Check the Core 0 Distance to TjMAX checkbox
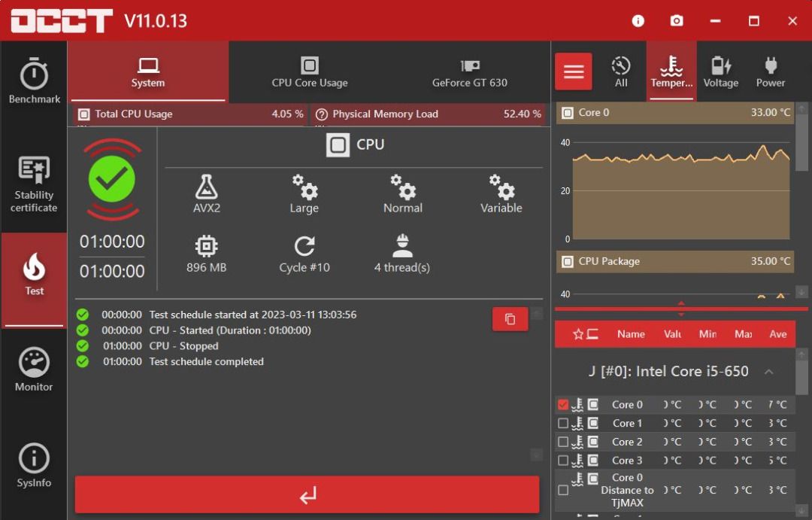The image size is (812, 520). pos(563,490)
